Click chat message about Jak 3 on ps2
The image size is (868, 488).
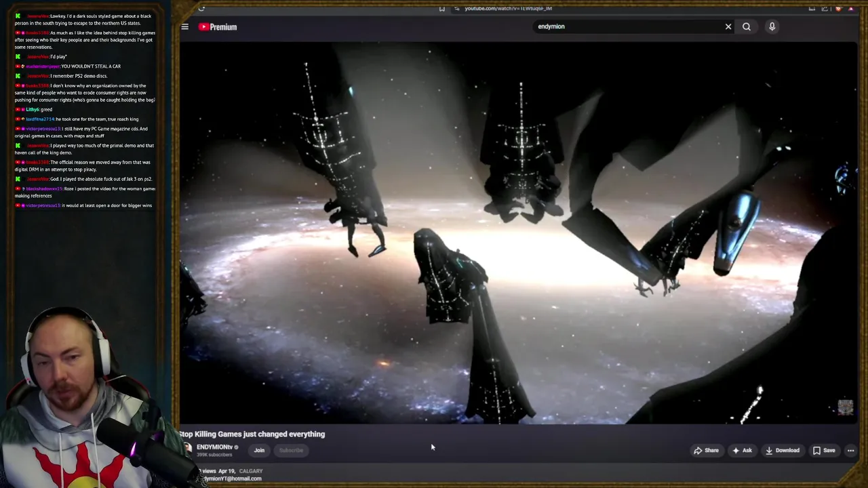click(x=83, y=179)
